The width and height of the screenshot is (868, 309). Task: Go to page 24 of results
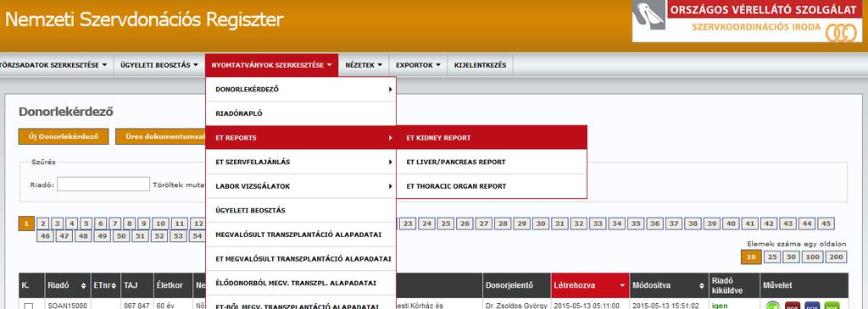coord(427,223)
